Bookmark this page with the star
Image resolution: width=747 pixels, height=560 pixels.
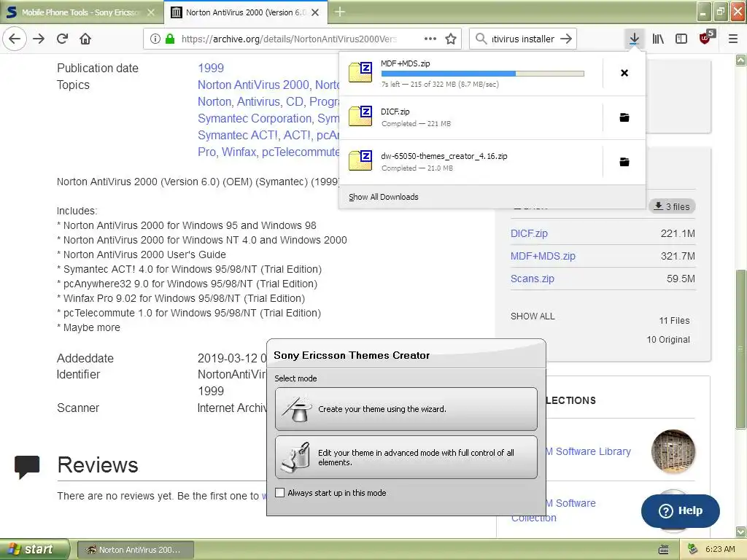pos(451,39)
